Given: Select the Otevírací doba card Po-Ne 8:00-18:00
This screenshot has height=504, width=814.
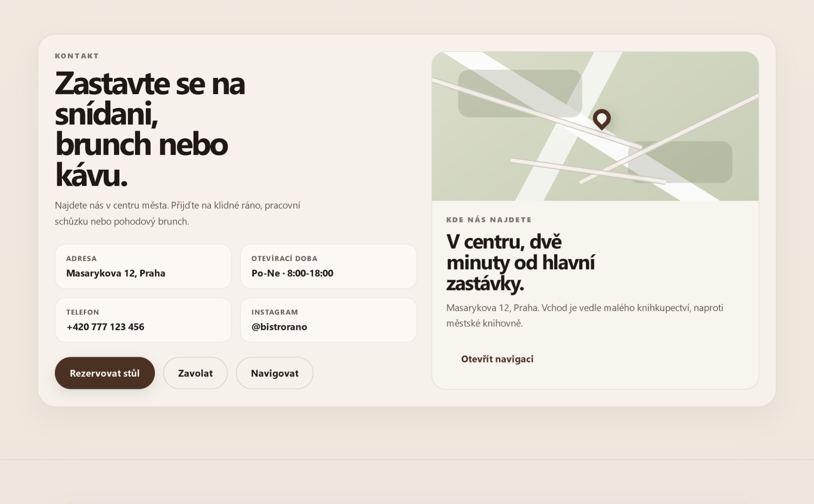Looking at the screenshot, I should click(x=328, y=266).
